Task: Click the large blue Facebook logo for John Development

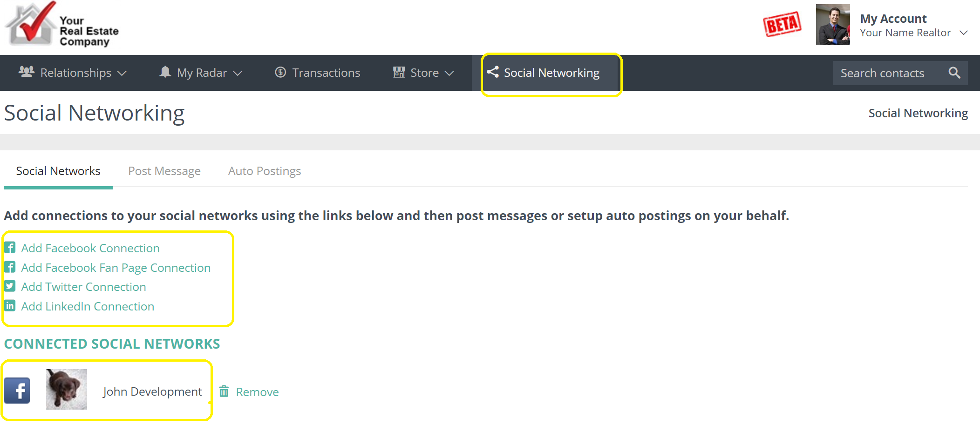Action: [17, 391]
